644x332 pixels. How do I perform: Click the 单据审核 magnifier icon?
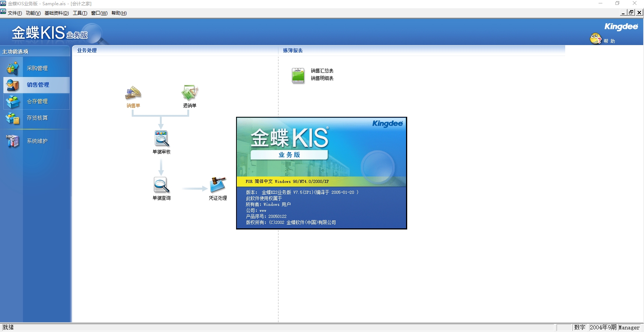coord(161,138)
